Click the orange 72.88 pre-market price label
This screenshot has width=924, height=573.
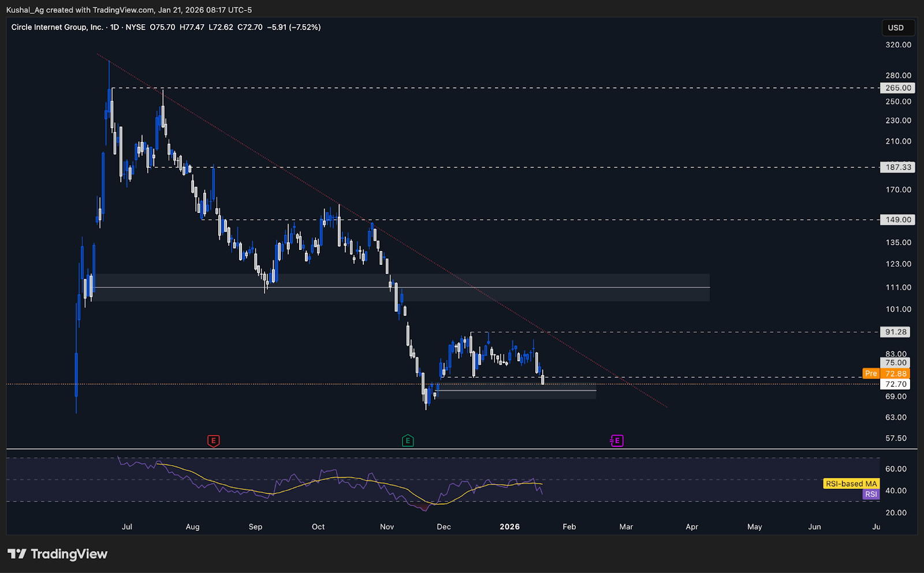(x=896, y=373)
